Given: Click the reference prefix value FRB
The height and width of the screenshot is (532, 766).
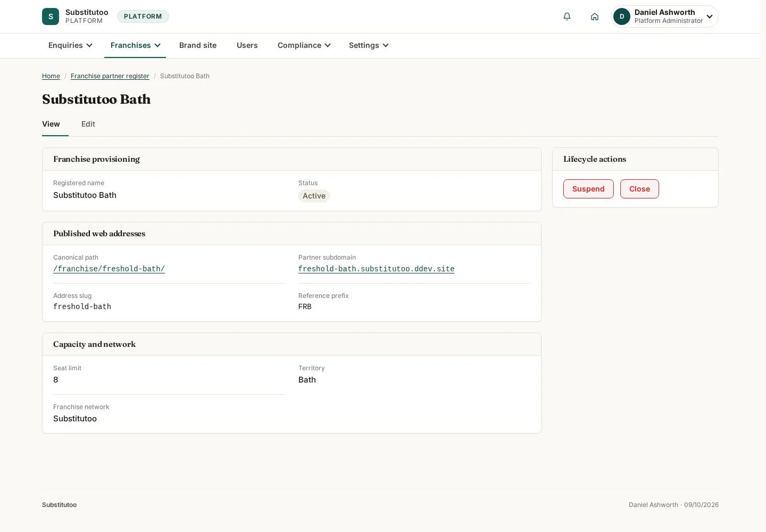Looking at the screenshot, I should (x=305, y=306).
